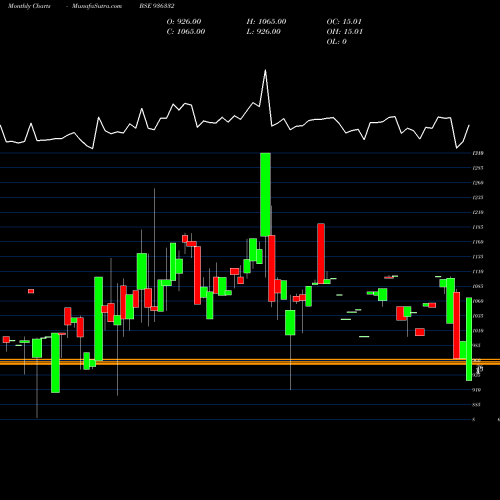Image resolution: width=500 pixels, height=500 pixels.
Task: Click the orange horizontal support line
Action: pos(250,362)
